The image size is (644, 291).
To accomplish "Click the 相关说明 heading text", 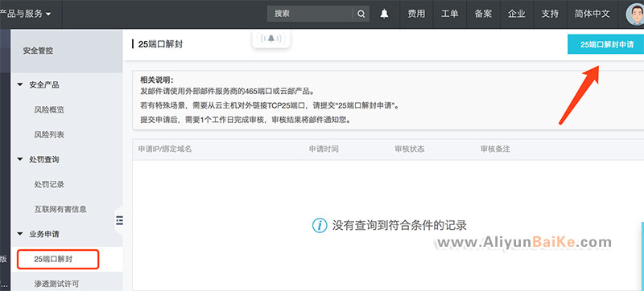I will click(x=157, y=80).
